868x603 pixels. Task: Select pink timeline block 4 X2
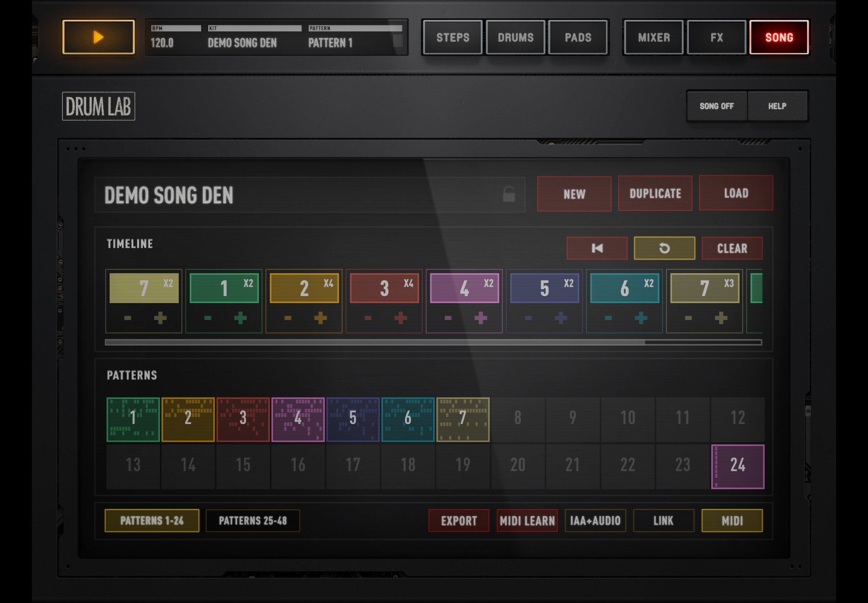(465, 288)
